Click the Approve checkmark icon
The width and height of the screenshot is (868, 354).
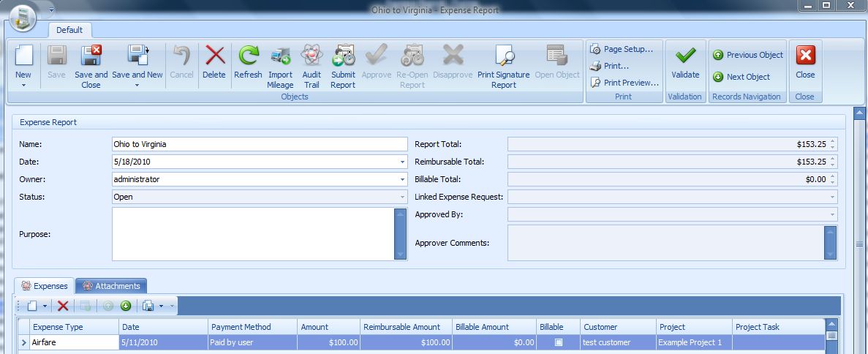click(x=376, y=56)
